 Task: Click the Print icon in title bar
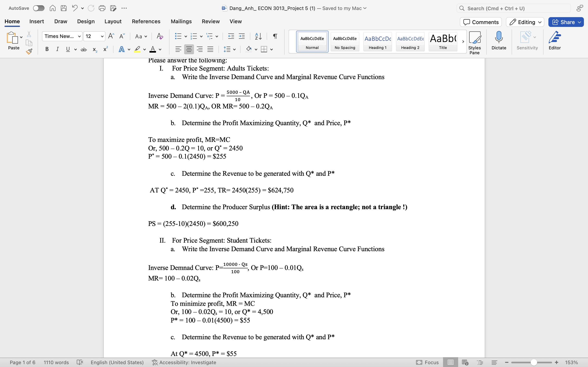coord(102,8)
